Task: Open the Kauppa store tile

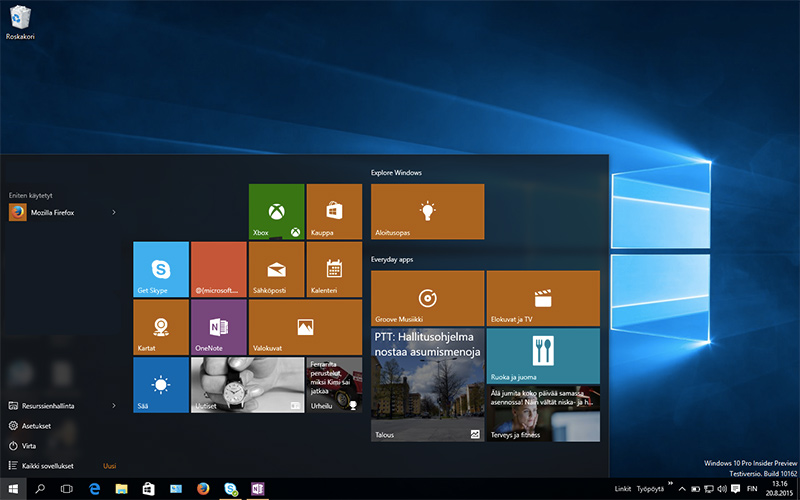Action: pos(334,211)
